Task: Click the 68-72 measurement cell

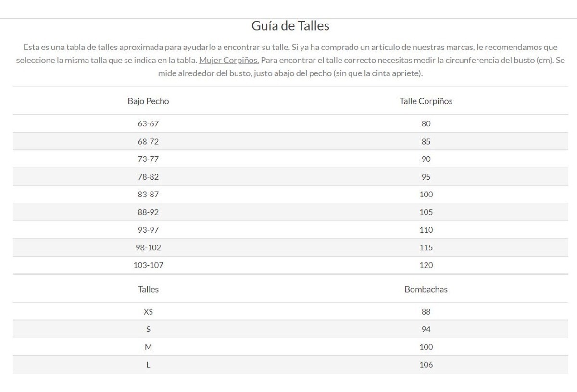Action: [148, 141]
